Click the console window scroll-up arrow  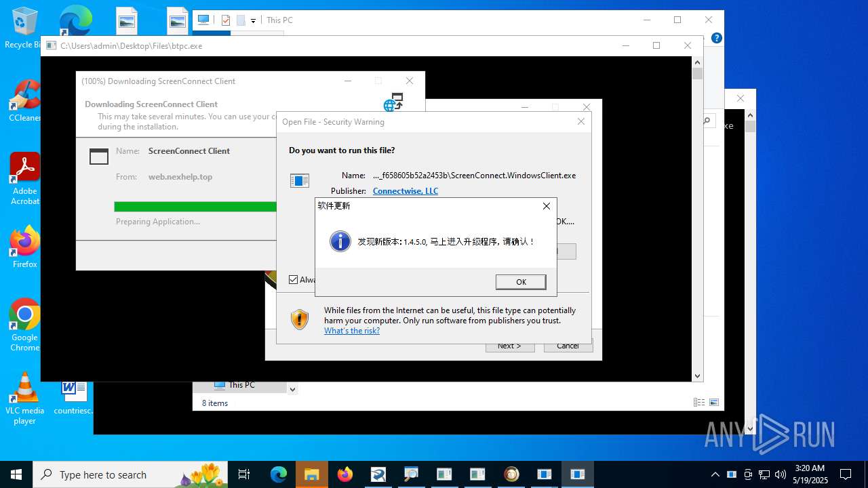point(697,62)
